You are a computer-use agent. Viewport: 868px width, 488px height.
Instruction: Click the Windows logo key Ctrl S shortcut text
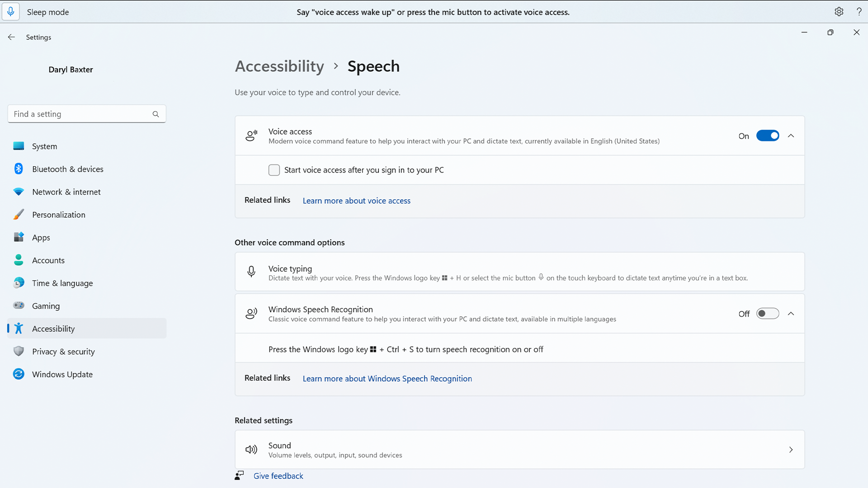pyautogui.click(x=406, y=349)
